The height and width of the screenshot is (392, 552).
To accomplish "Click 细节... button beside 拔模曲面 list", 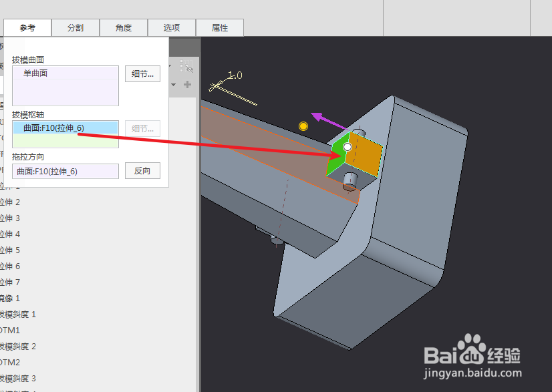I will (x=142, y=74).
